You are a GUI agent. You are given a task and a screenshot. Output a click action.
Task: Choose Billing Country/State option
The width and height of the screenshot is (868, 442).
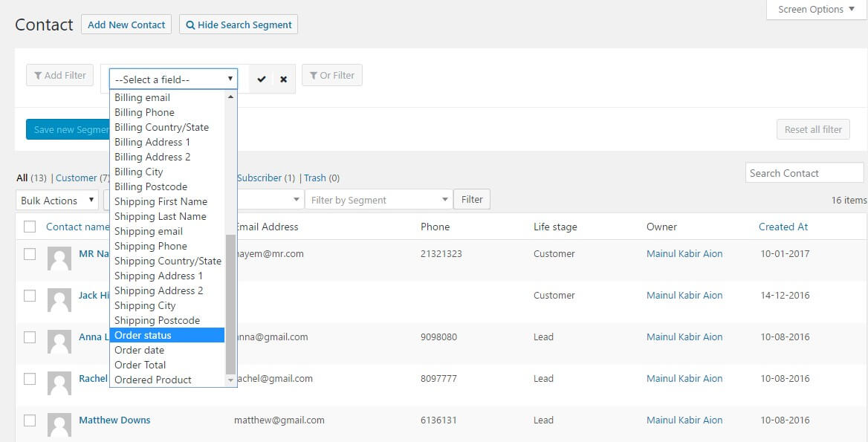click(x=161, y=127)
